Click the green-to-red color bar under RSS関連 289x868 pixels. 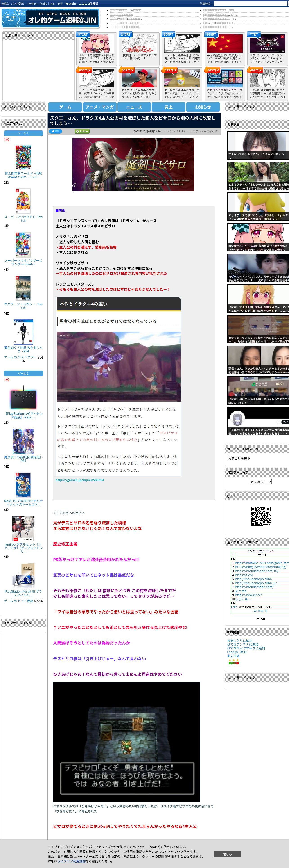(x=233, y=663)
